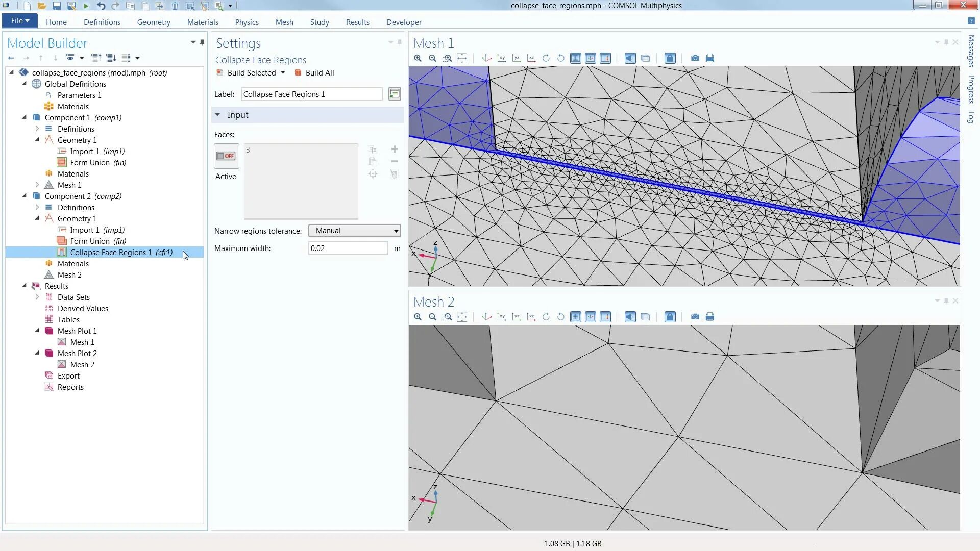Expand the Data Sets node

[x=37, y=297]
